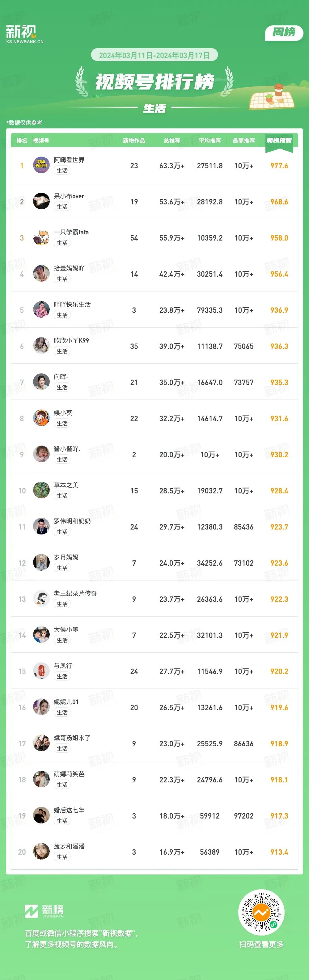Click the 菠萝和潘潘 avatar

(41, 852)
